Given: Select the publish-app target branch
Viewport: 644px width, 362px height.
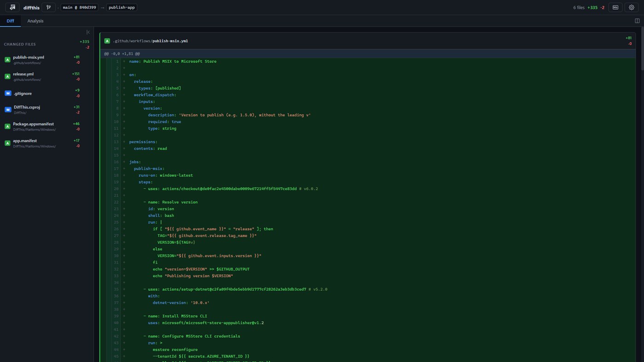Looking at the screenshot, I should (122, 7).
